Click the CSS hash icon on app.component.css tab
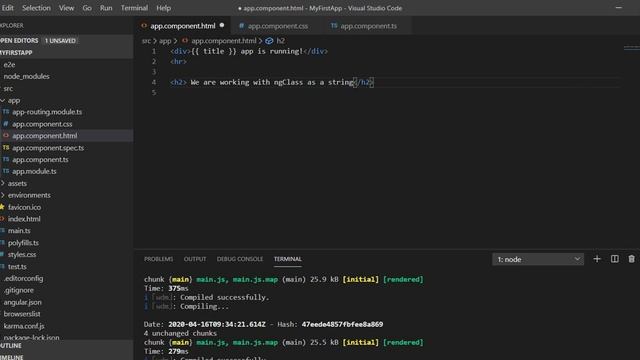 [x=241, y=25]
